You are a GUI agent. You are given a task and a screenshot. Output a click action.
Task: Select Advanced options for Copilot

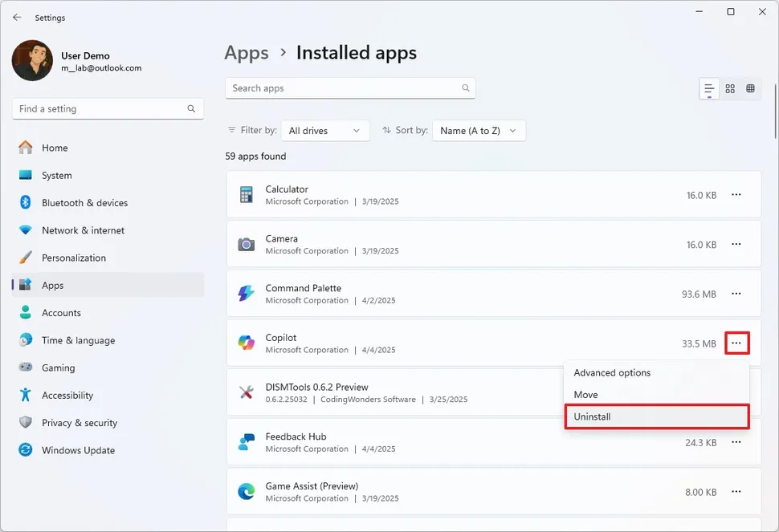point(612,372)
